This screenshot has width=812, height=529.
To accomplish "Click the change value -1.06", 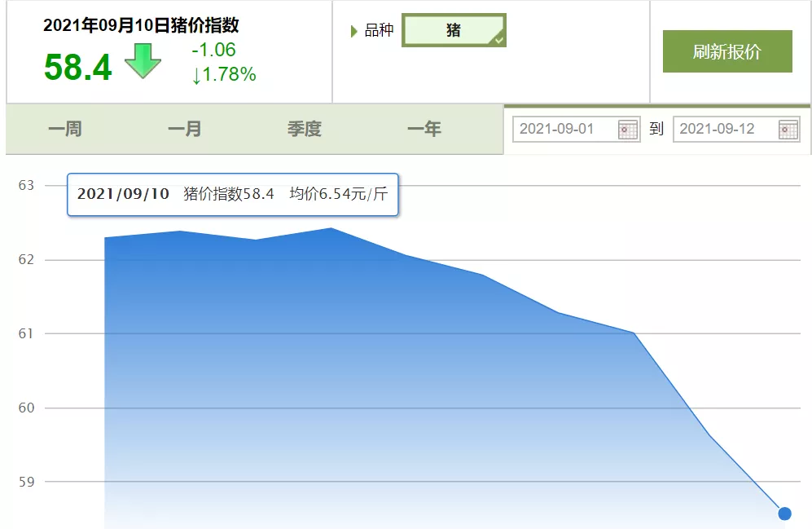I will [213, 50].
